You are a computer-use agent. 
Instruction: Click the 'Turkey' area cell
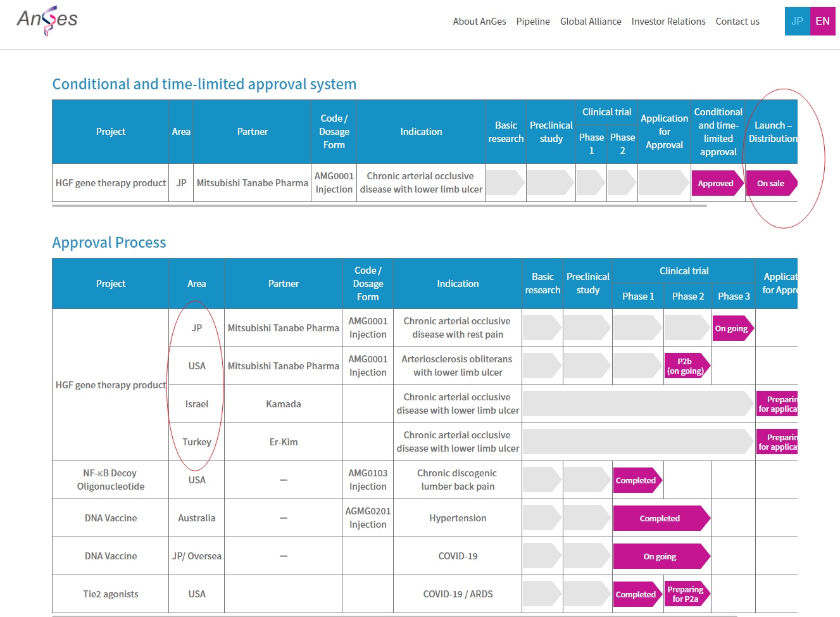197,442
